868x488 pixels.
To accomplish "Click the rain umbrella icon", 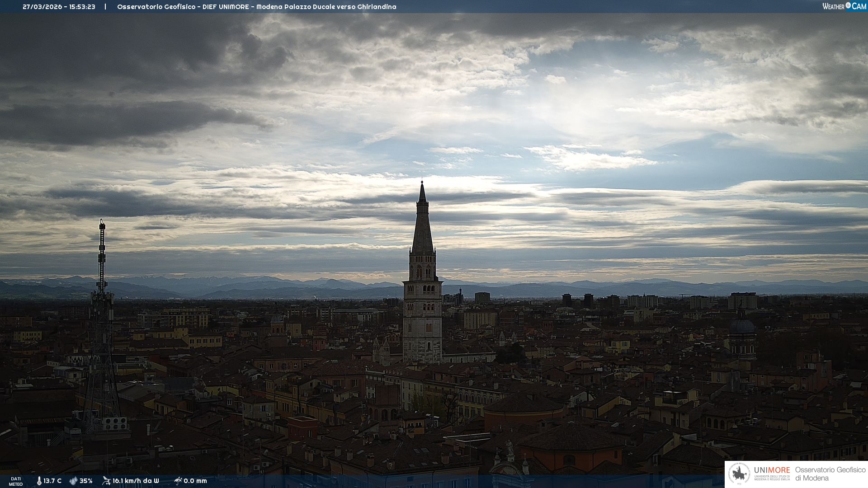I will (178, 481).
